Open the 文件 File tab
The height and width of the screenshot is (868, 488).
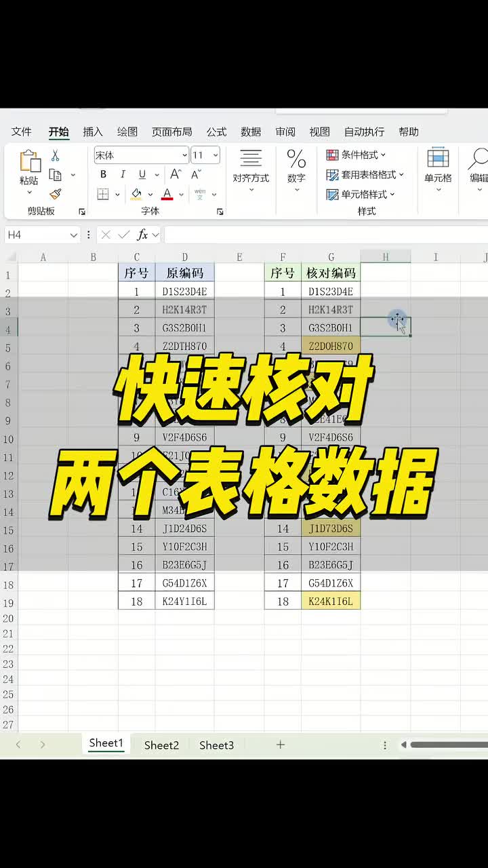[22, 132]
